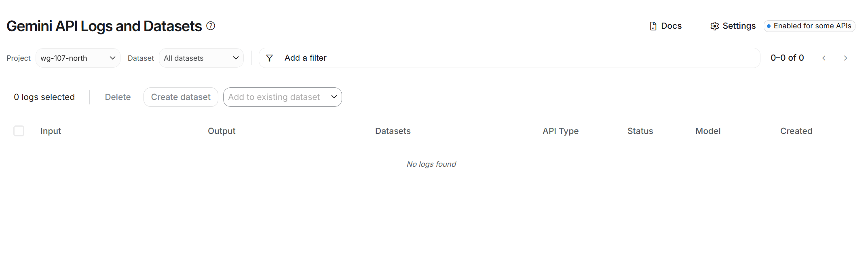Image resolution: width=868 pixels, height=261 pixels.
Task: Click the Status column header
Action: (x=640, y=131)
